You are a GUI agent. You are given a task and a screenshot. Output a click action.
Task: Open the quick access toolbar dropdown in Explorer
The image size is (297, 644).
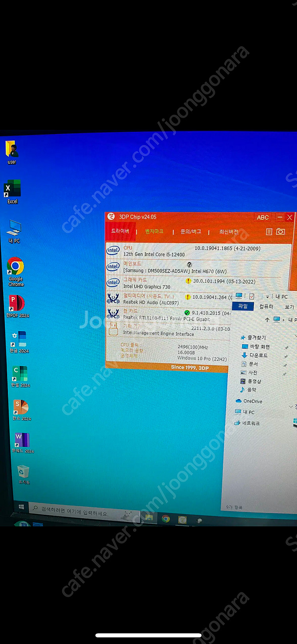point(267,297)
